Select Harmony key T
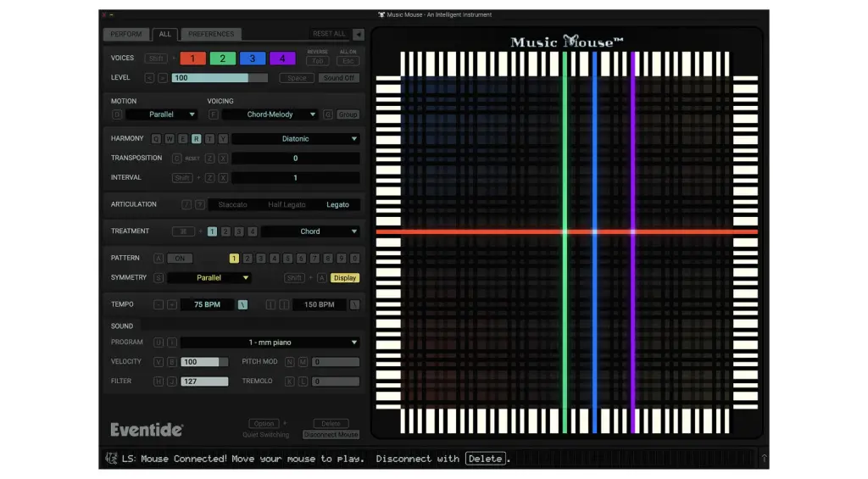Viewport: 868px width, 479px height. [209, 139]
